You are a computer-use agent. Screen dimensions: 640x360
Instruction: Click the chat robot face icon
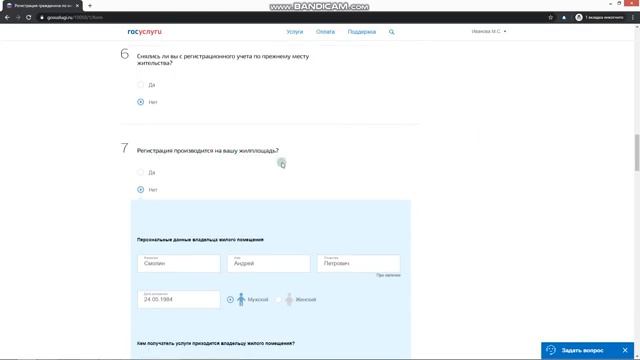point(551,350)
